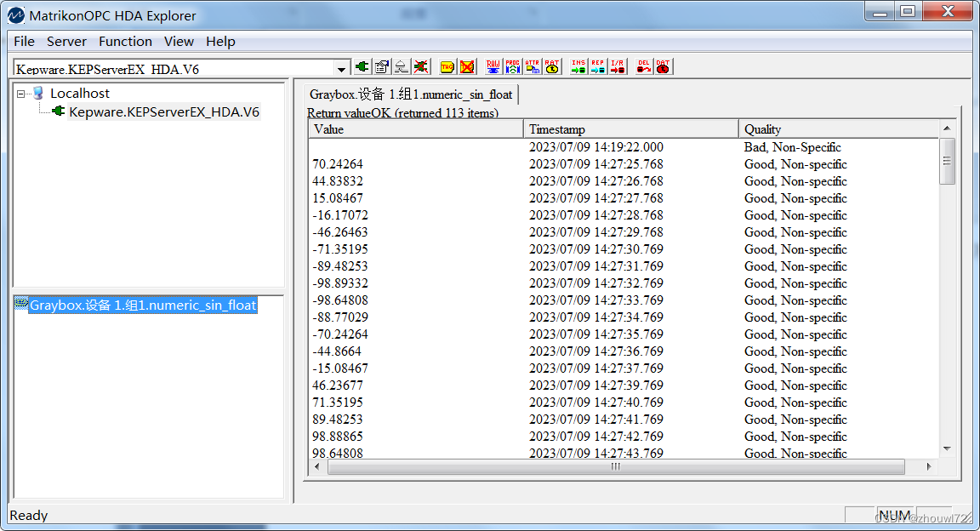This screenshot has width=980, height=531.
Task: Sort by Timestamp column header
Action: 630,128
